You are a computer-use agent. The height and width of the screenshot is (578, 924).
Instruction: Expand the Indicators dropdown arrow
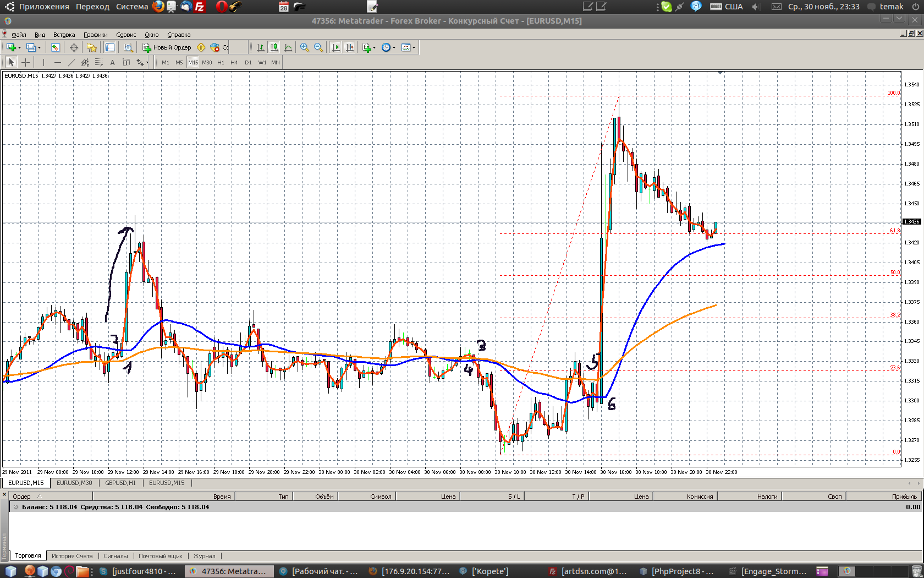(375, 48)
